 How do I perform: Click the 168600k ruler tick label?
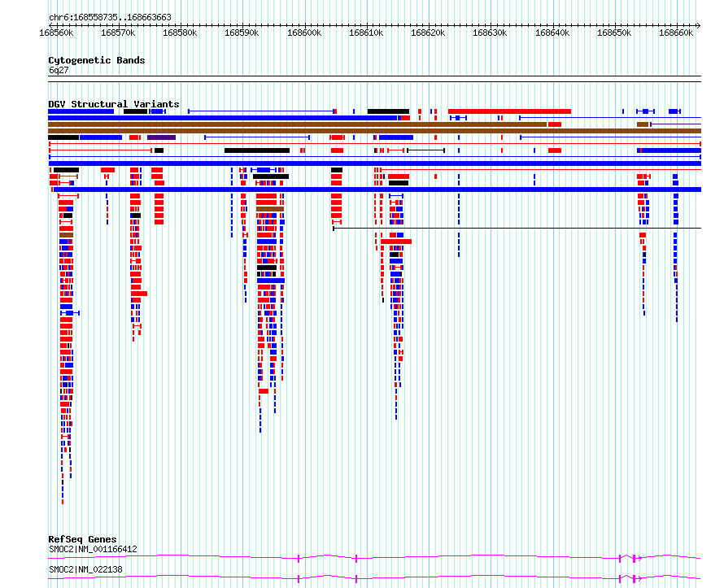304,33
